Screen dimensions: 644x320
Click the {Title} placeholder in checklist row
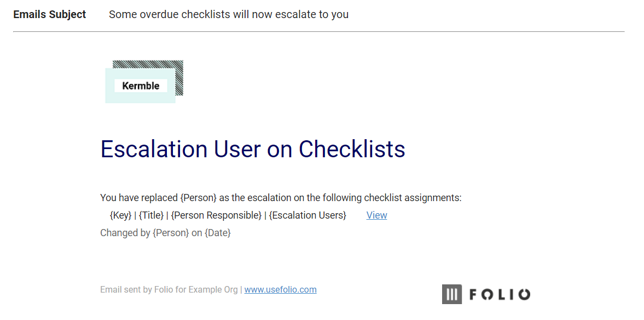[151, 215]
